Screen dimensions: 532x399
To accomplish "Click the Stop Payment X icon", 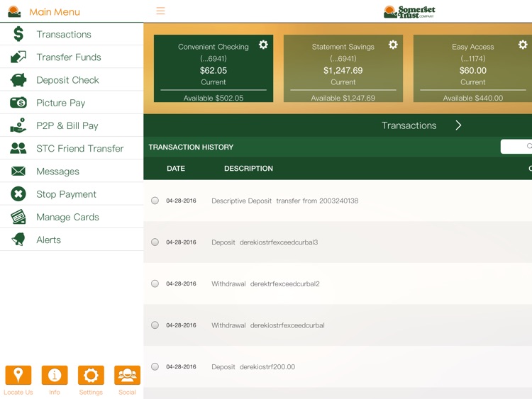I will 18,194.
